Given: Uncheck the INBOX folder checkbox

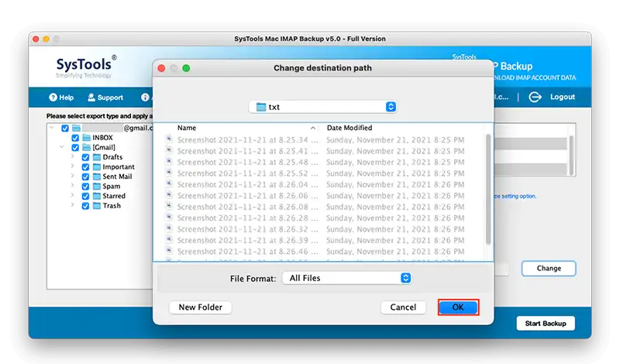Looking at the screenshot, I should [75, 138].
